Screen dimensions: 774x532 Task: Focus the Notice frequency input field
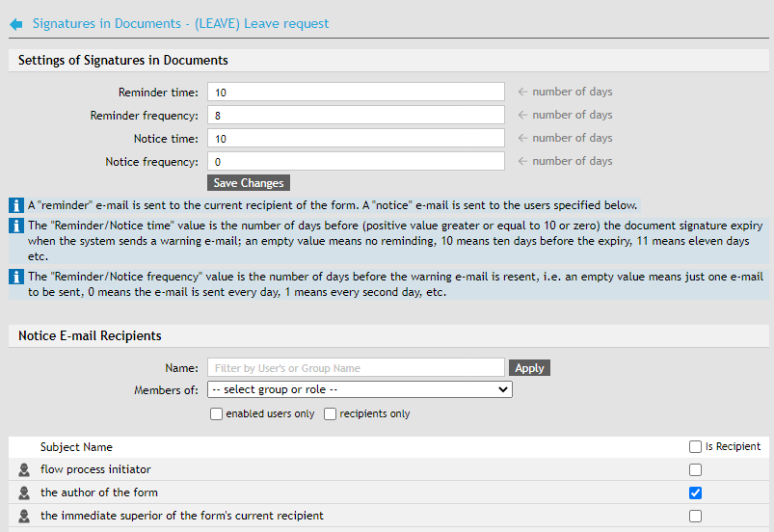(x=356, y=162)
